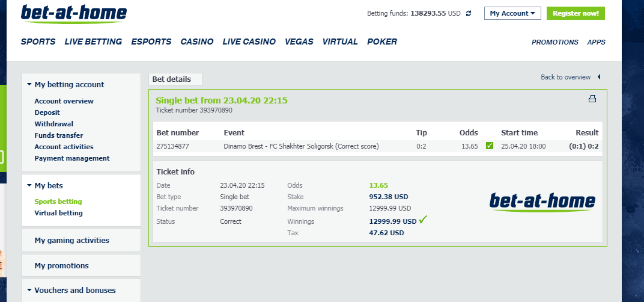The image size is (644, 302).
Task: Open the Withdrawal link
Action: (54, 124)
